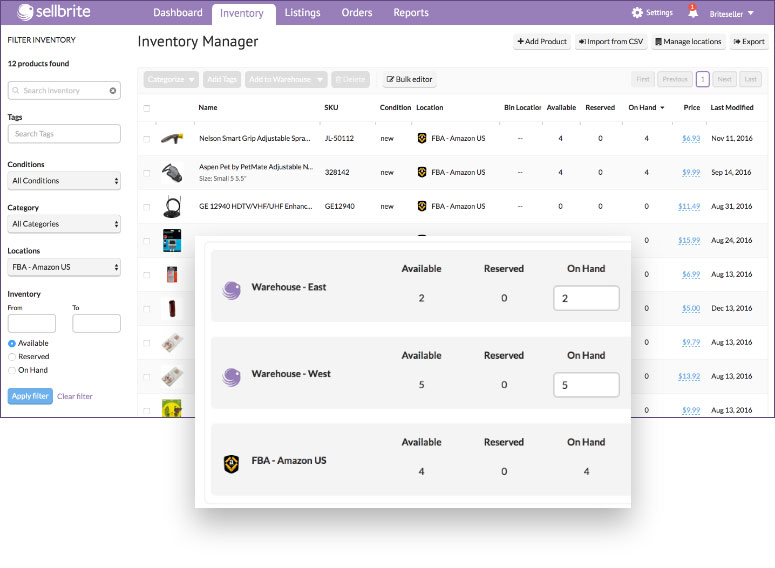Click the Add Tags button

pyautogui.click(x=222, y=79)
